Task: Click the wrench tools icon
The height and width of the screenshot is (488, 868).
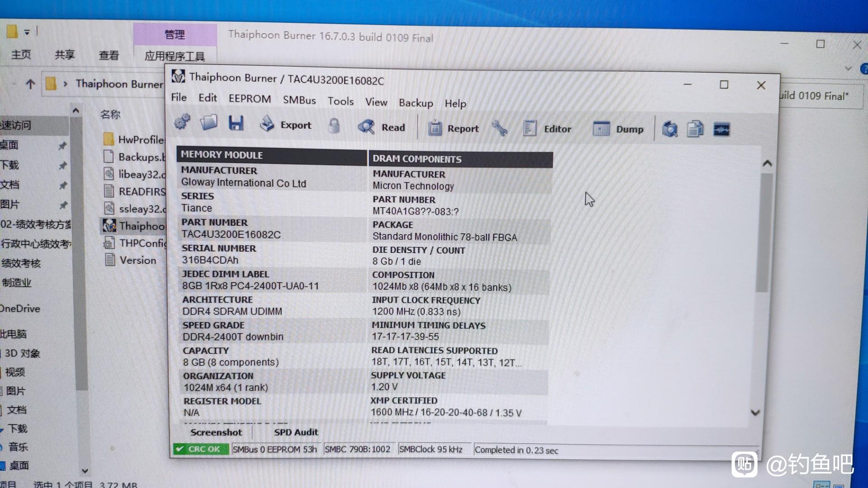Action: (500, 128)
